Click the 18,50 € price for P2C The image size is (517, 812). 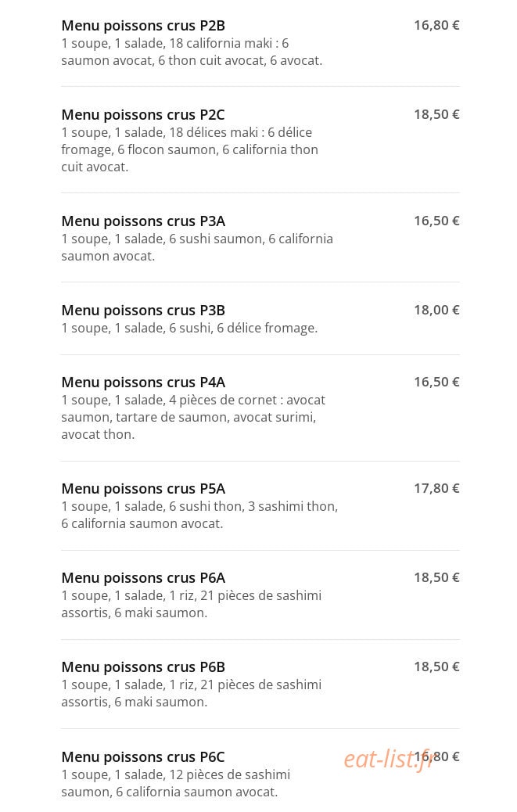click(x=436, y=114)
